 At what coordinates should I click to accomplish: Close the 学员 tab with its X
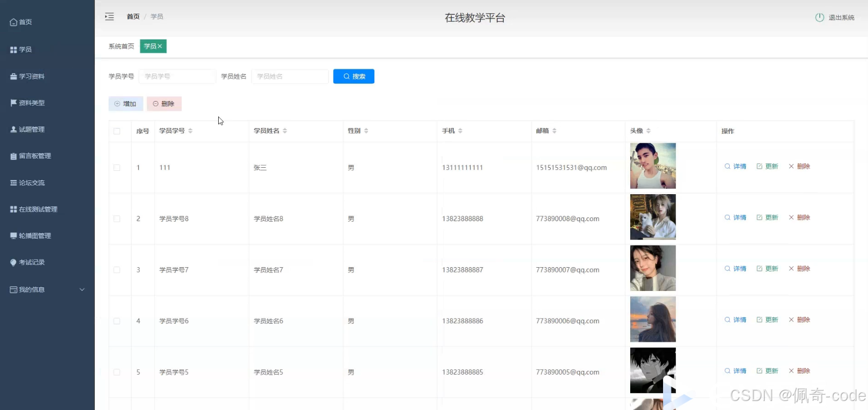[x=160, y=47]
